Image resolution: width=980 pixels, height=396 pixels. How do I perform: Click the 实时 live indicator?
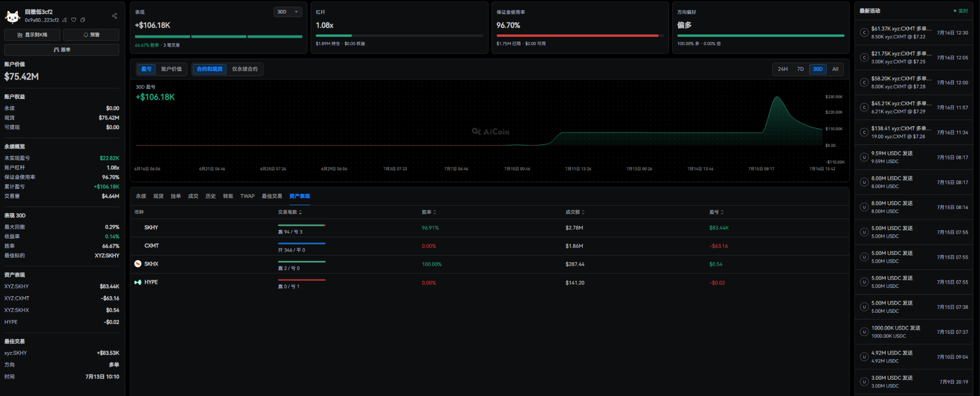(961, 11)
